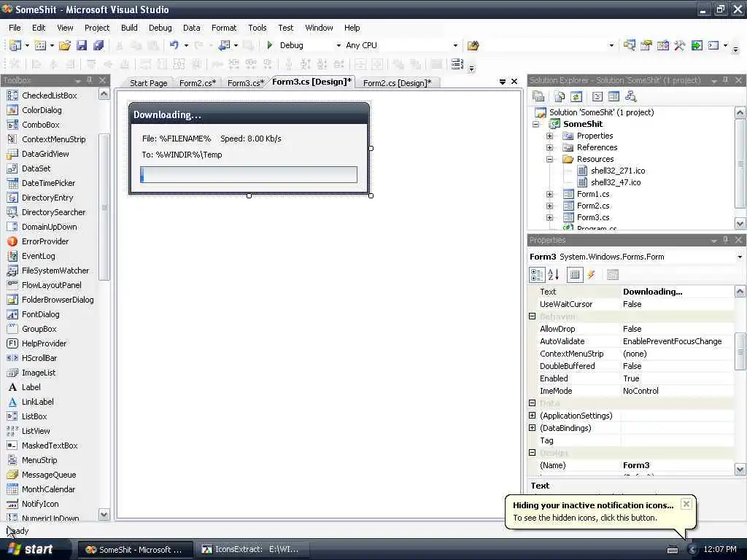Expand the (ApplicationSettings) property
Screen dimensions: 747x560
coord(532,415)
